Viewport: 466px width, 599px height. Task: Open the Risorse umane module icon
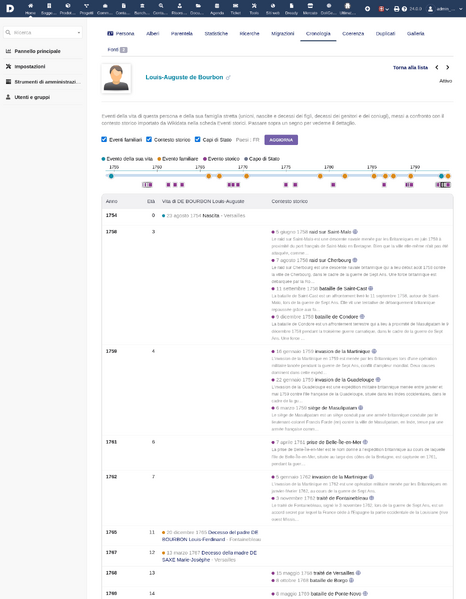click(x=180, y=6)
